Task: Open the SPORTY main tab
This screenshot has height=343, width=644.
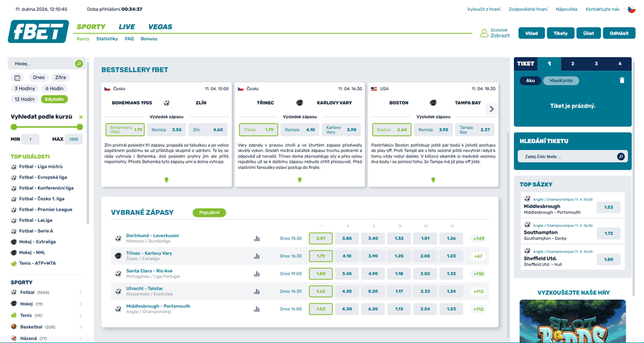Action: tap(91, 27)
